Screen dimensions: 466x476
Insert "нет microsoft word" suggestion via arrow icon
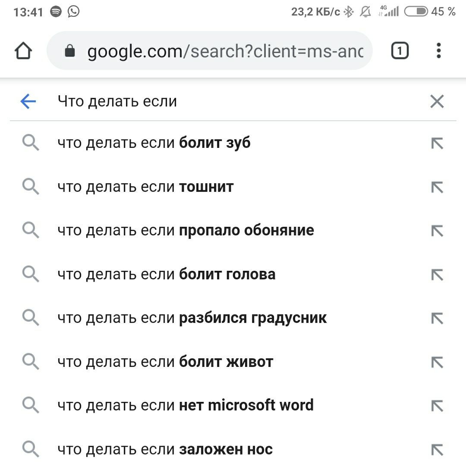coord(437,406)
